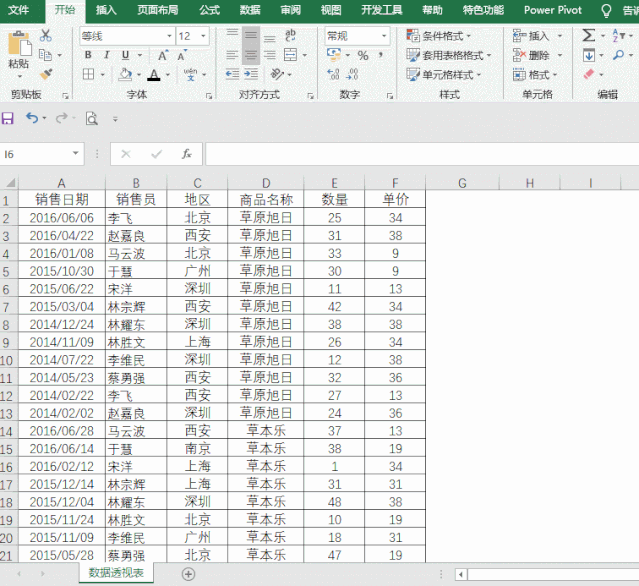Click the Undo arrow
639x586 pixels.
point(32,118)
